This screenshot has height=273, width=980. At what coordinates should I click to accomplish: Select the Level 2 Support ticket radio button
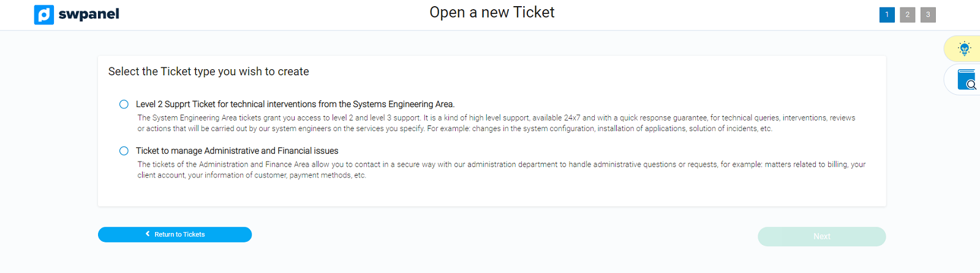point(124,105)
